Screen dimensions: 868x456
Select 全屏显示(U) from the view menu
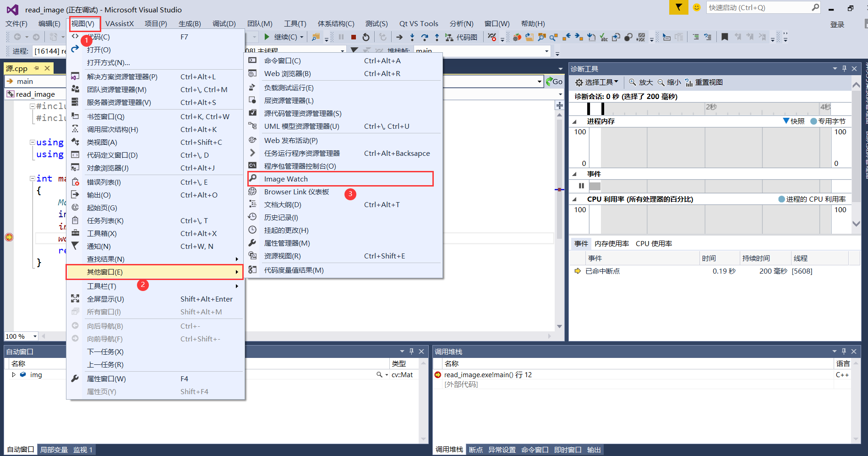tap(154, 299)
